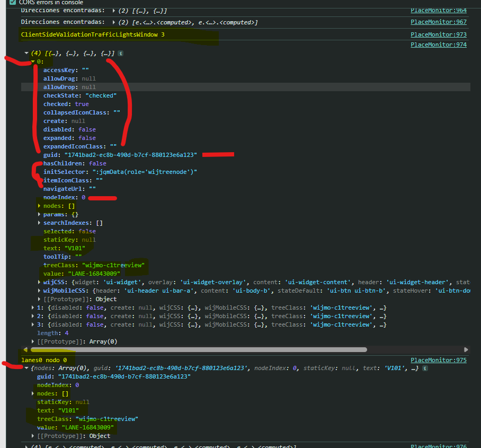
Task: Toggle the CORS errors in console checkbox
Action: click(x=13, y=2)
